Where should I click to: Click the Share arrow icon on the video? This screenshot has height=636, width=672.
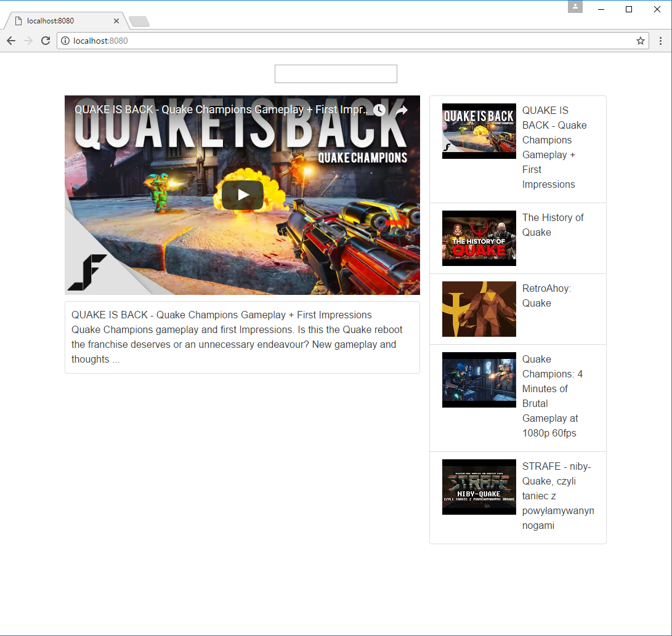coord(403,110)
